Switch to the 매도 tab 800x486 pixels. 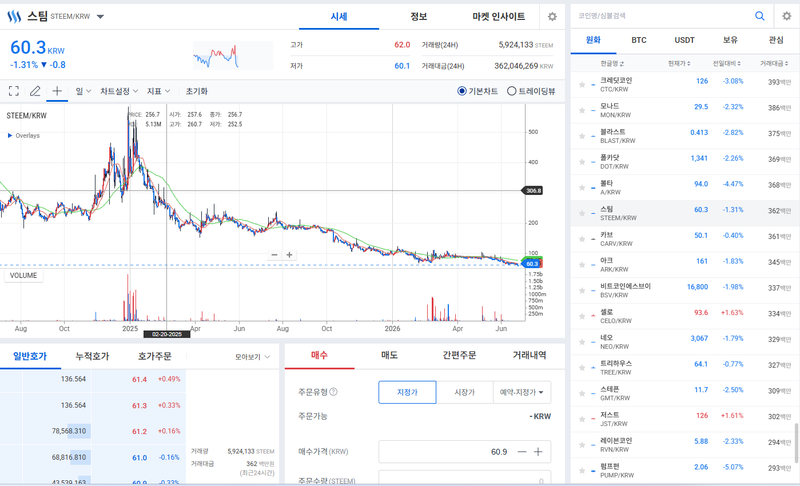click(x=389, y=355)
